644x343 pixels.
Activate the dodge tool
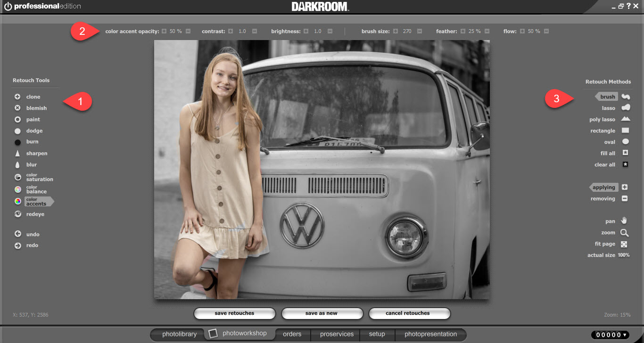(29, 131)
